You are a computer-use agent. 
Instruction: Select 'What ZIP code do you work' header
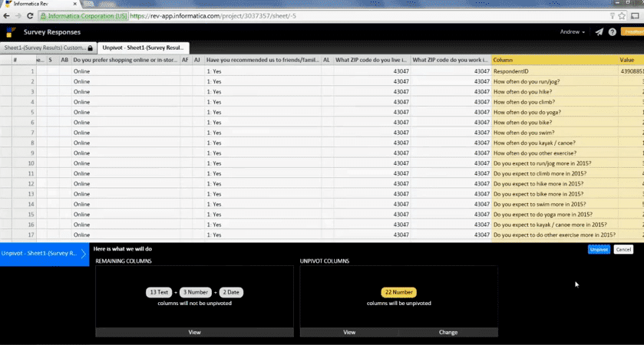point(451,60)
